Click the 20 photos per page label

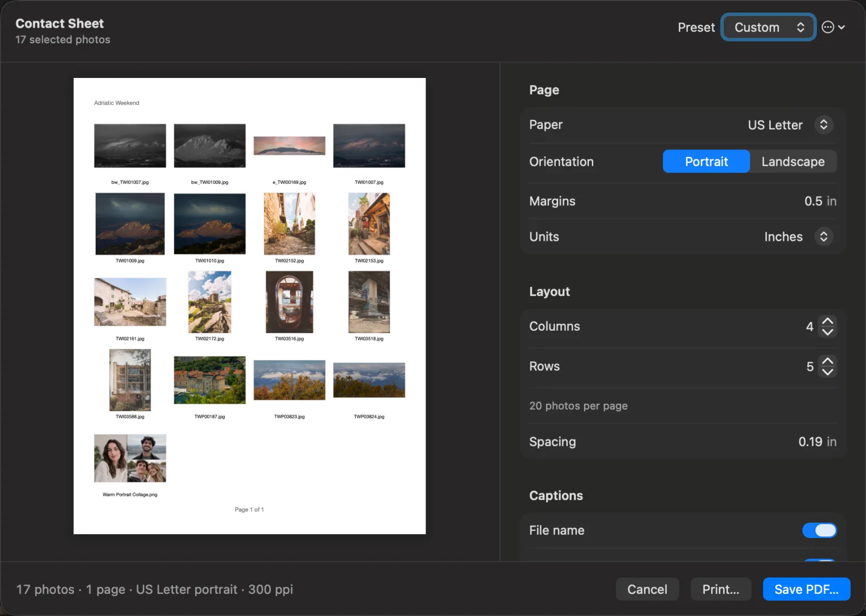pyautogui.click(x=579, y=406)
